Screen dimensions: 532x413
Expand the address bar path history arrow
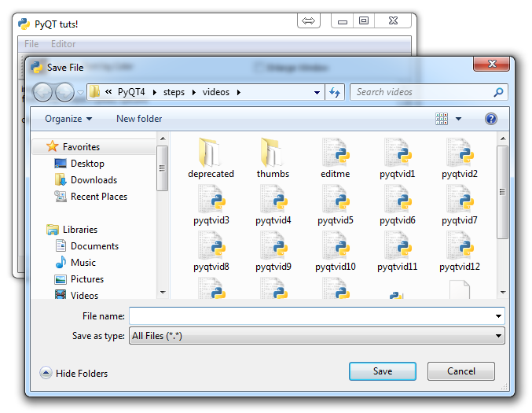pyautogui.click(x=317, y=92)
